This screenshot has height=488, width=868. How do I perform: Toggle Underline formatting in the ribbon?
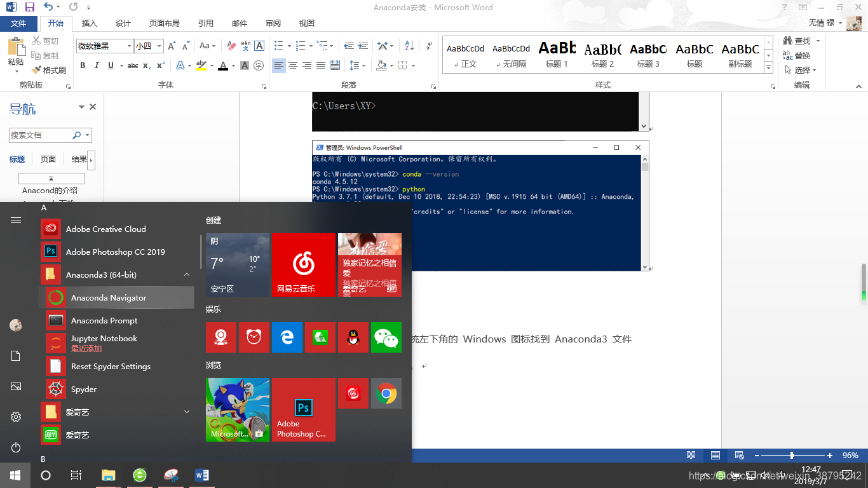point(111,65)
